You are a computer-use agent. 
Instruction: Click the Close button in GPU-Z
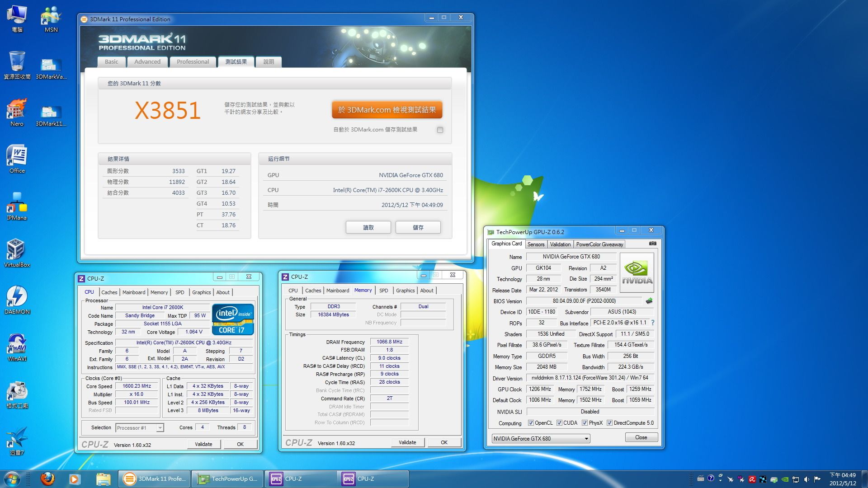click(x=641, y=437)
